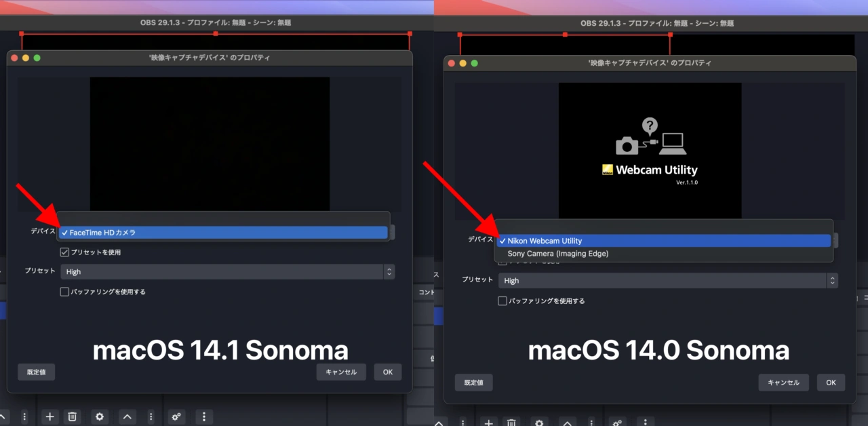Click the double-gear audio settings icon in left window
Screen dimensions: 868x426
pyautogui.click(x=177, y=417)
